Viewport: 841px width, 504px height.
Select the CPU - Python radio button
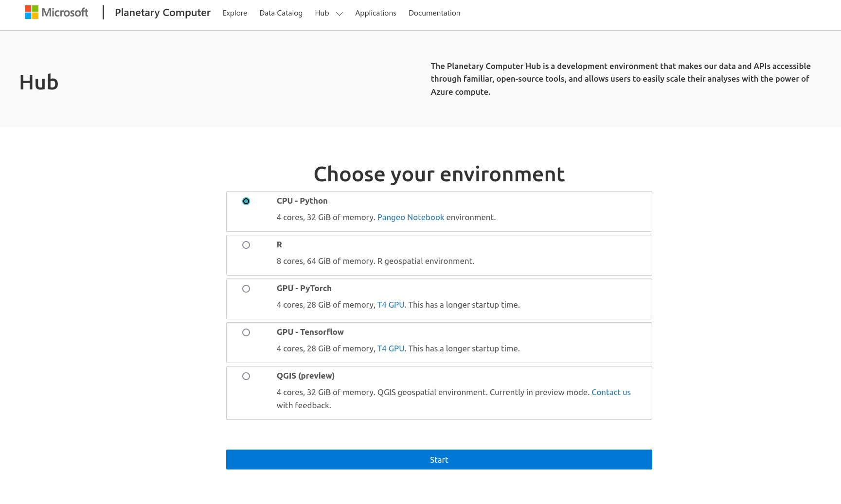(x=246, y=201)
